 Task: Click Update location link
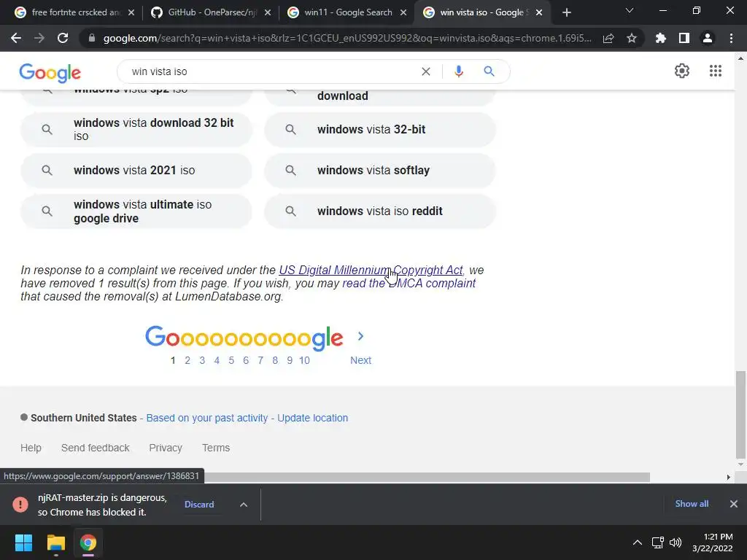[312, 418]
